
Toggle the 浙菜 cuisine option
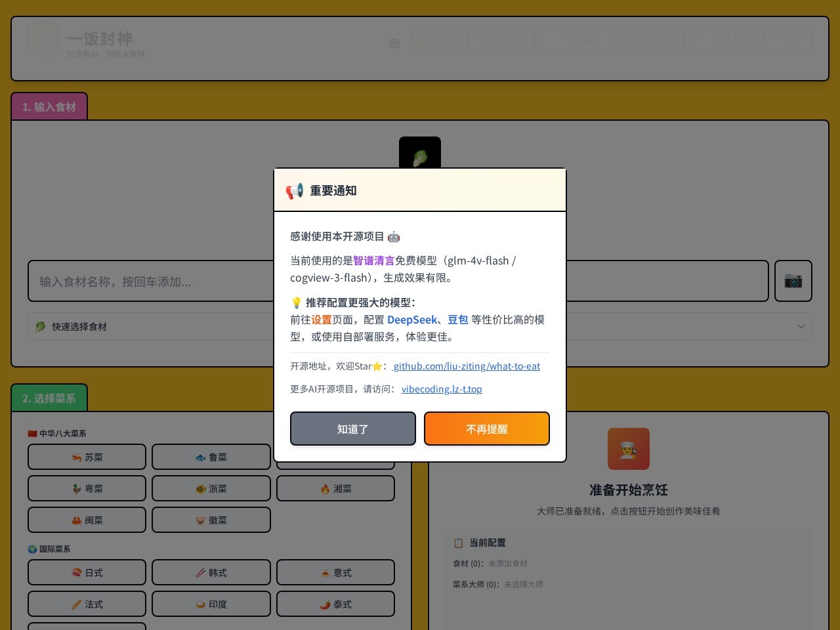pyautogui.click(x=211, y=488)
